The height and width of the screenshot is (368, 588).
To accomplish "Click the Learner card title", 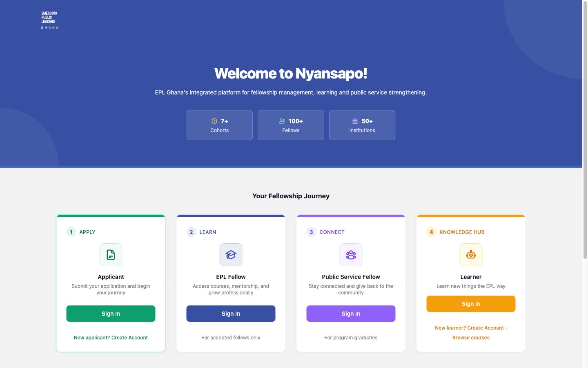I will pos(471,277).
